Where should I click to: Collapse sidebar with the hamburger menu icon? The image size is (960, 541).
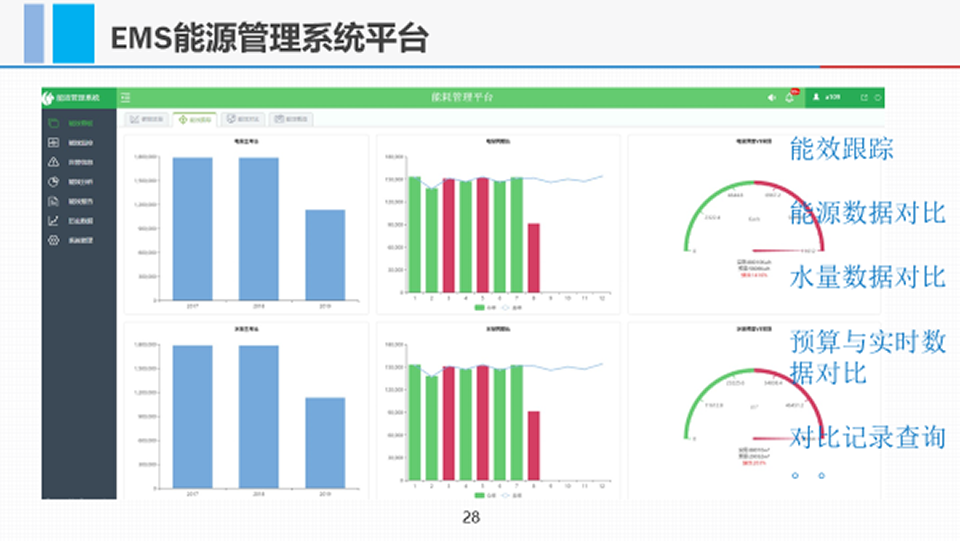(125, 97)
